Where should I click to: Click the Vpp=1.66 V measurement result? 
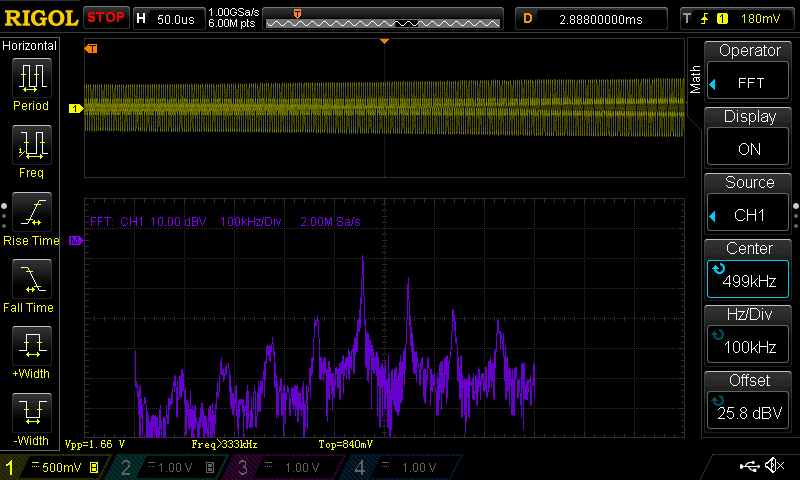(x=95, y=444)
